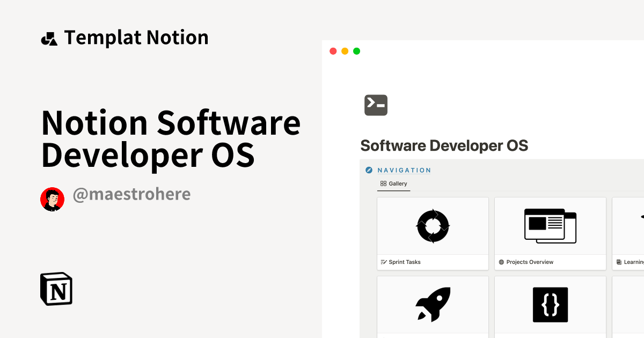This screenshot has width=644, height=338.
Task: Select the compass icon next to NAVIGATION
Action: [369, 170]
